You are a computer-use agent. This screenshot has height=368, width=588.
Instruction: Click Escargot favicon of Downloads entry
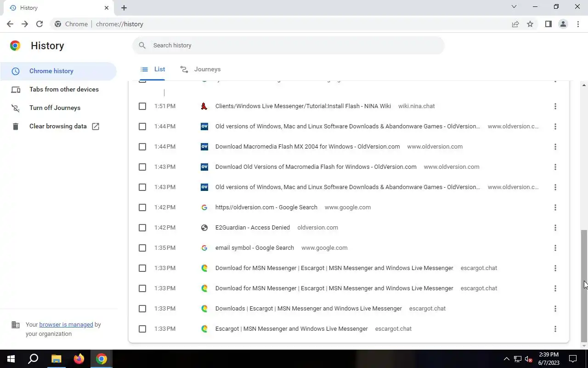[204, 309]
